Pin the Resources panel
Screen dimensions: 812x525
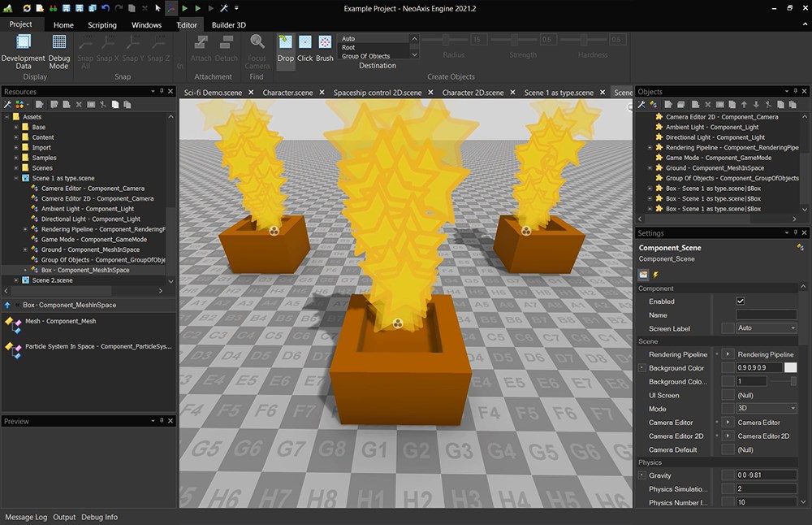pyautogui.click(x=162, y=91)
